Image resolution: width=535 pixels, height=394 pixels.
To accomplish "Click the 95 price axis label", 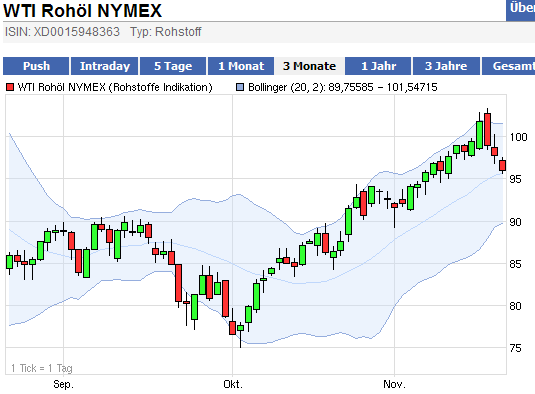I will (x=515, y=179).
